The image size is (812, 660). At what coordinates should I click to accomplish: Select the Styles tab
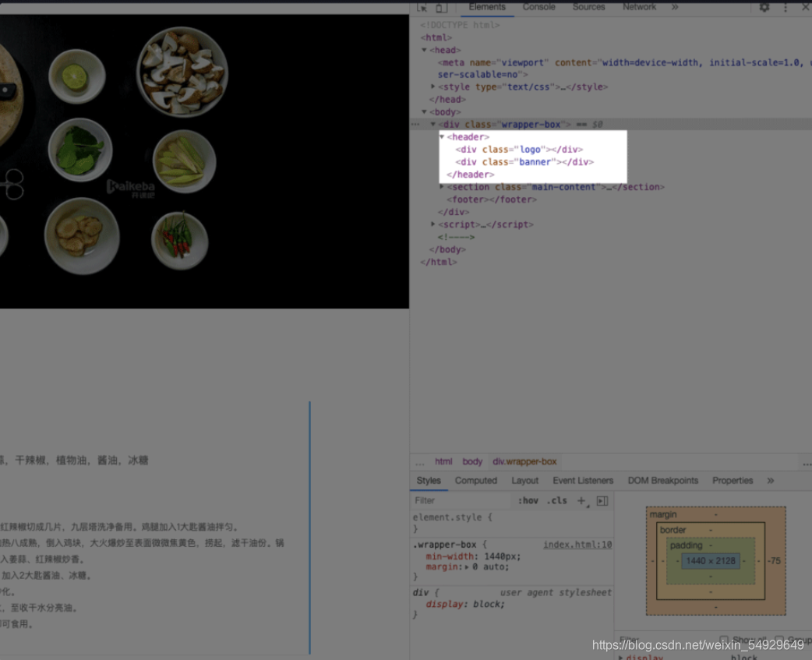tap(429, 480)
